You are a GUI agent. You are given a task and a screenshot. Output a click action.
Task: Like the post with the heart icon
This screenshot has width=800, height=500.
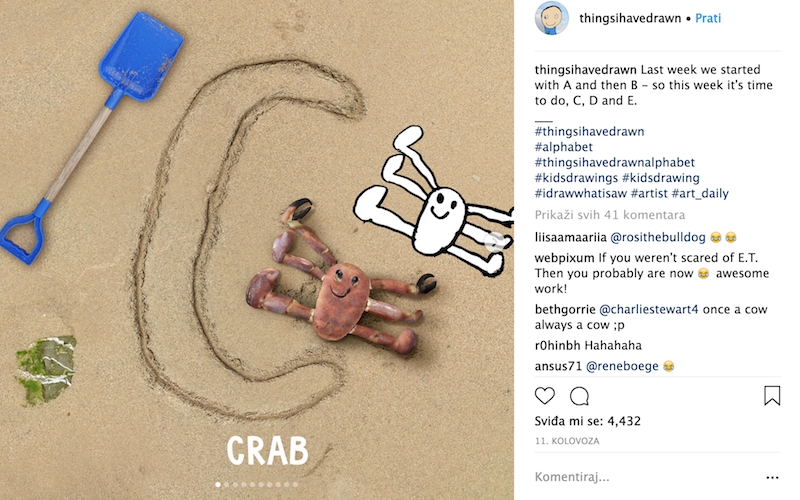click(544, 396)
